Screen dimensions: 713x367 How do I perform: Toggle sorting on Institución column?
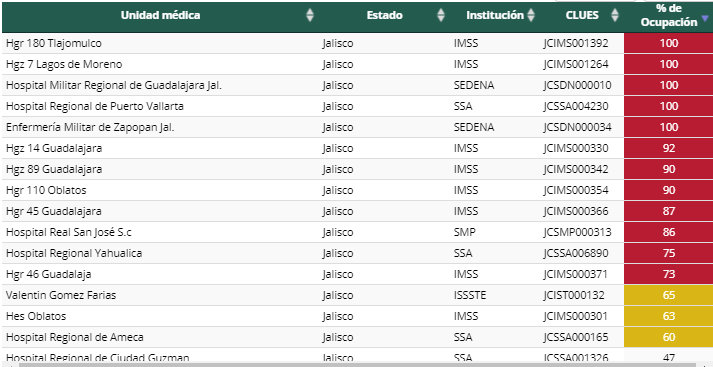(531, 15)
